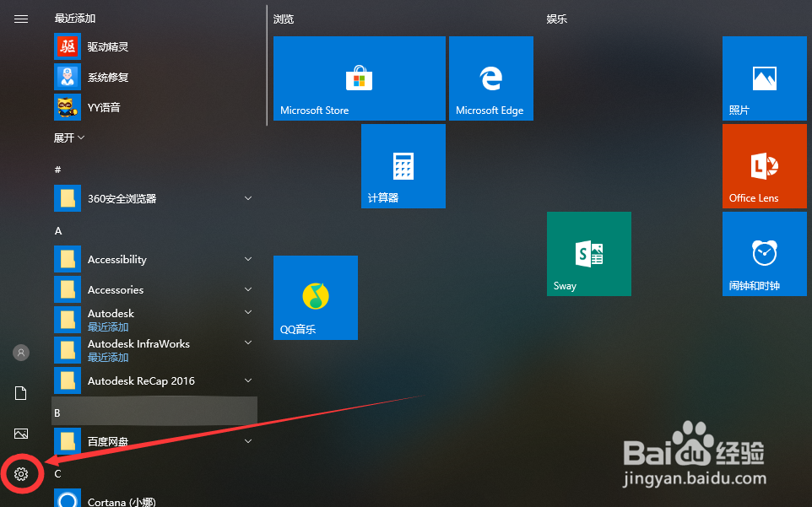Expand the Accessories folder chevron
Screen dimensions: 812x507
248,289
